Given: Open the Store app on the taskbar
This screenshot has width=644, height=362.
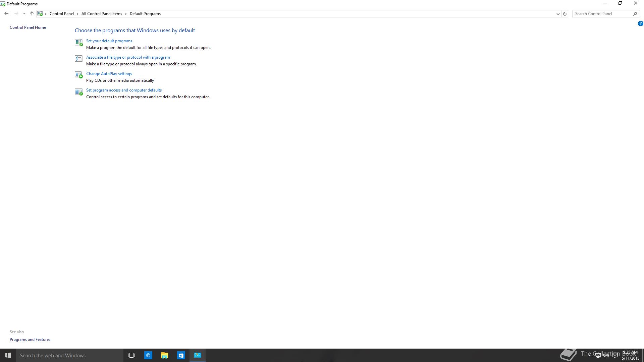Looking at the screenshot, I should tap(181, 355).
